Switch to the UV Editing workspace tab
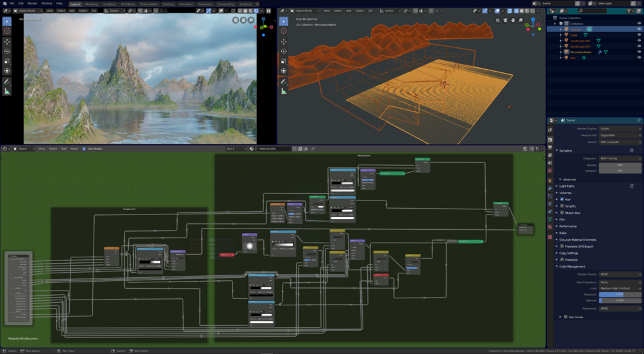Viewport: 644px width, 354px height. (x=128, y=4)
